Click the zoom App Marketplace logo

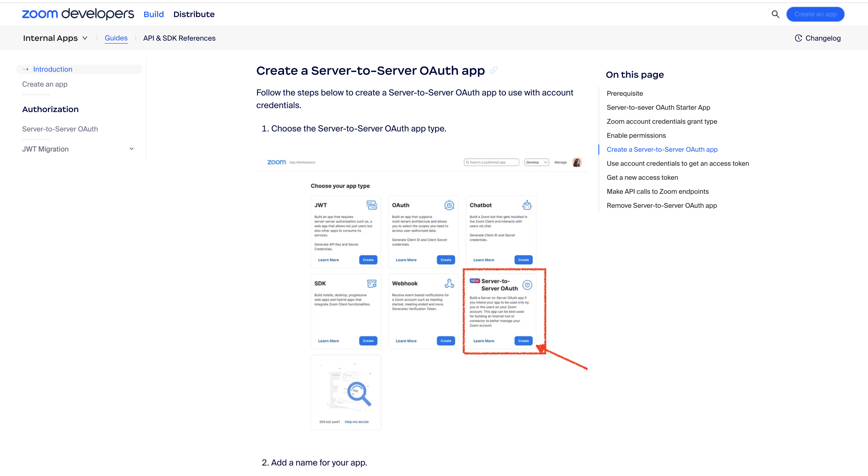click(x=291, y=162)
